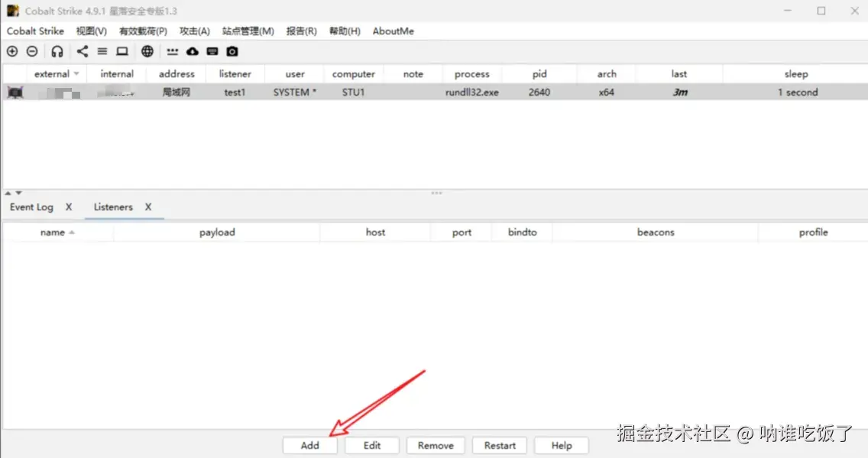Sort sessions by internal column

coord(117,73)
